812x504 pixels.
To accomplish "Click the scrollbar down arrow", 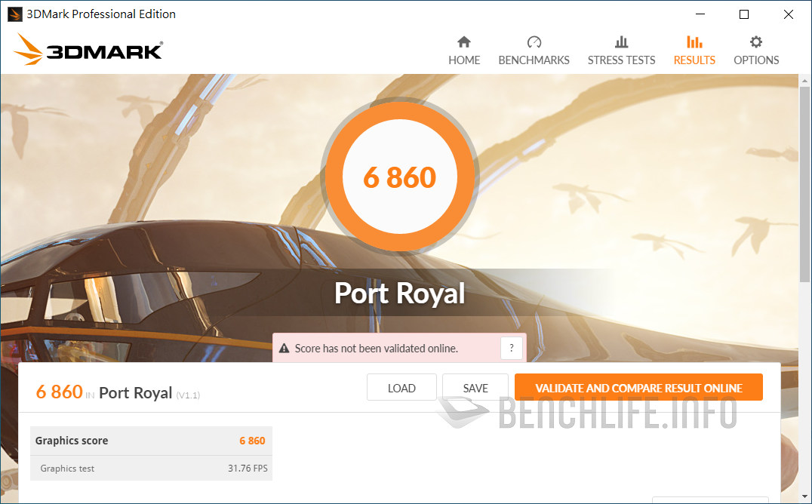I will pyautogui.click(x=804, y=496).
